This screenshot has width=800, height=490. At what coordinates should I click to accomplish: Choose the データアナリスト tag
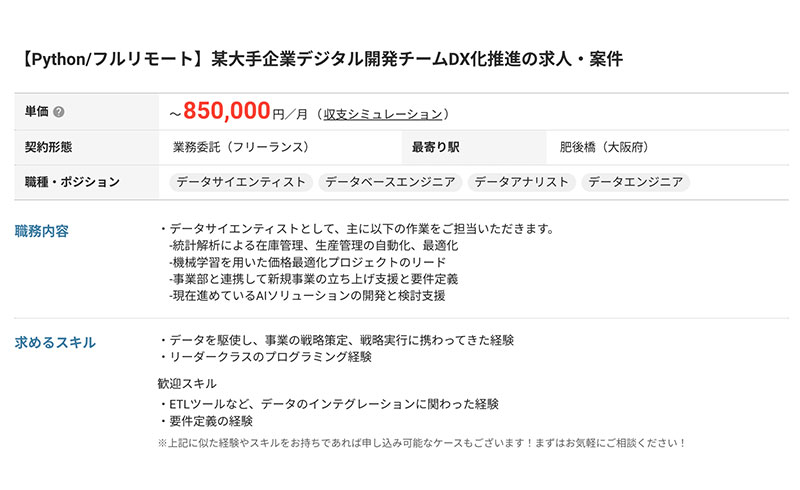coord(522,182)
